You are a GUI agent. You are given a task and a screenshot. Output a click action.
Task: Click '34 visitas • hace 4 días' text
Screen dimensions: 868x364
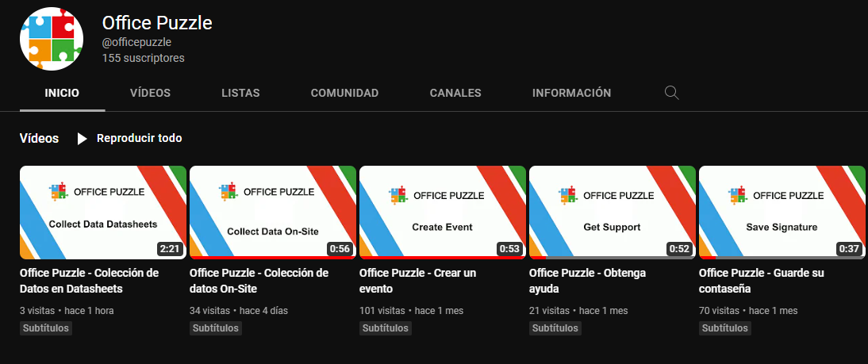tap(239, 311)
